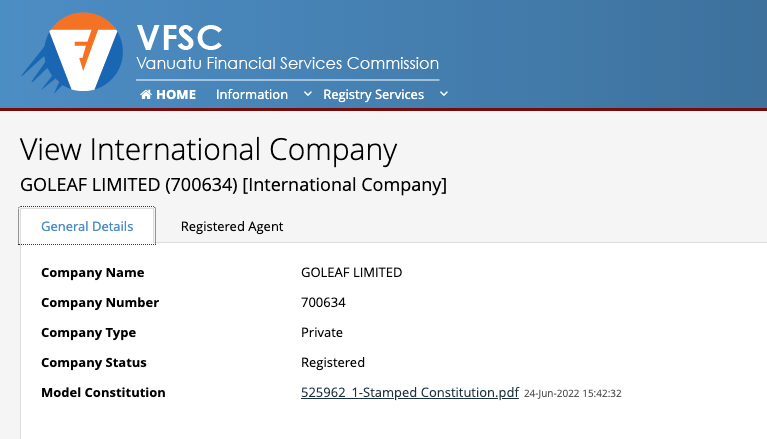Open the Registry Services menu
The height and width of the screenshot is (439, 767).
point(373,94)
